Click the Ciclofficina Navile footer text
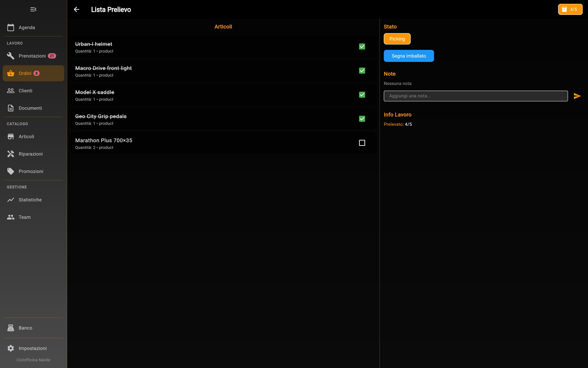Screen dimensions: 588x368 tap(33, 360)
